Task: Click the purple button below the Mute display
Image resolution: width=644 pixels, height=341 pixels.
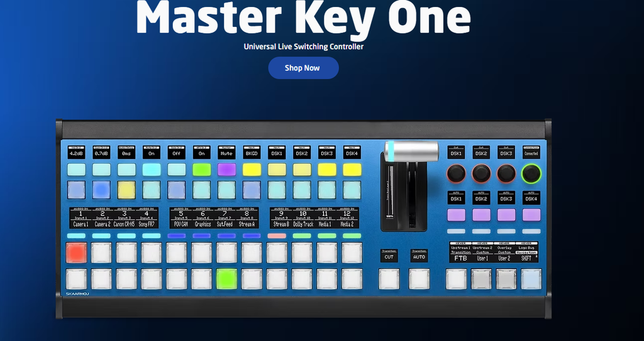Action: (x=226, y=170)
